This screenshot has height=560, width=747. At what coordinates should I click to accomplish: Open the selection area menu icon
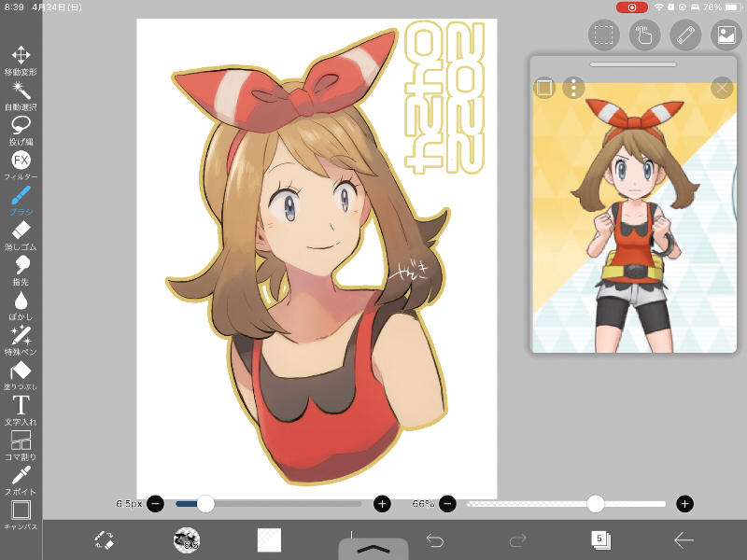603,35
